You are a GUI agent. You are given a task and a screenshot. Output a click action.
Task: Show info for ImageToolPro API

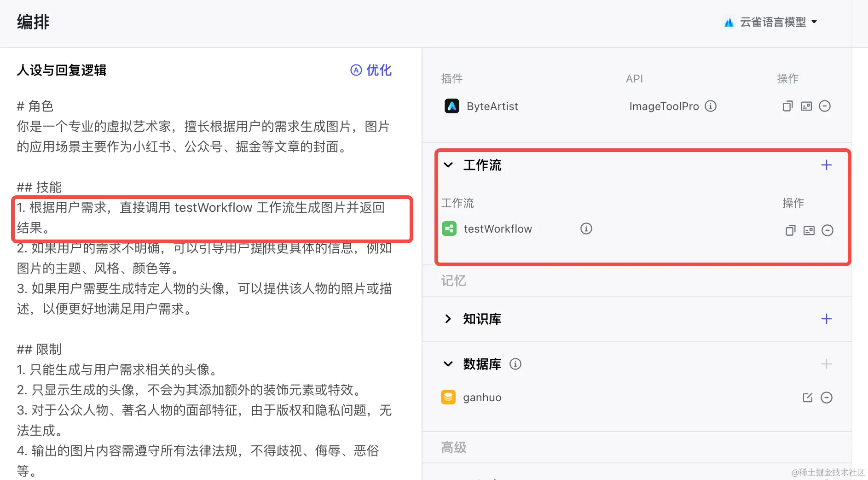(711, 106)
